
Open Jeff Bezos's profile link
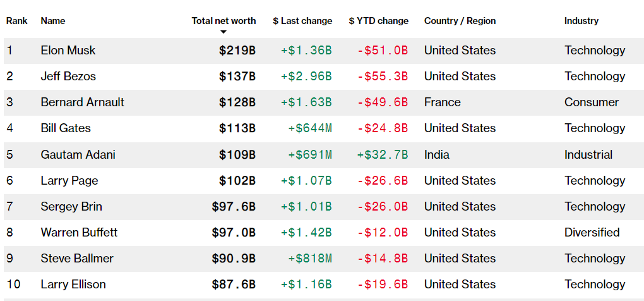(x=68, y=77)
